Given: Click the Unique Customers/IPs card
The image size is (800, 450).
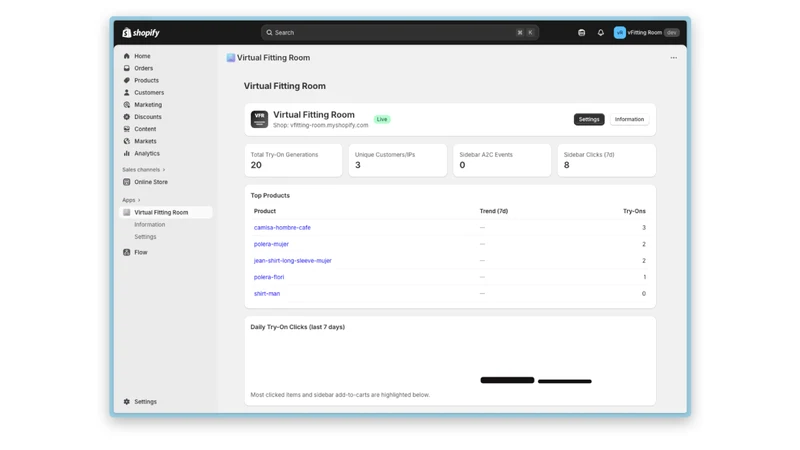Looking at the screenshot, I should [397, 160].
